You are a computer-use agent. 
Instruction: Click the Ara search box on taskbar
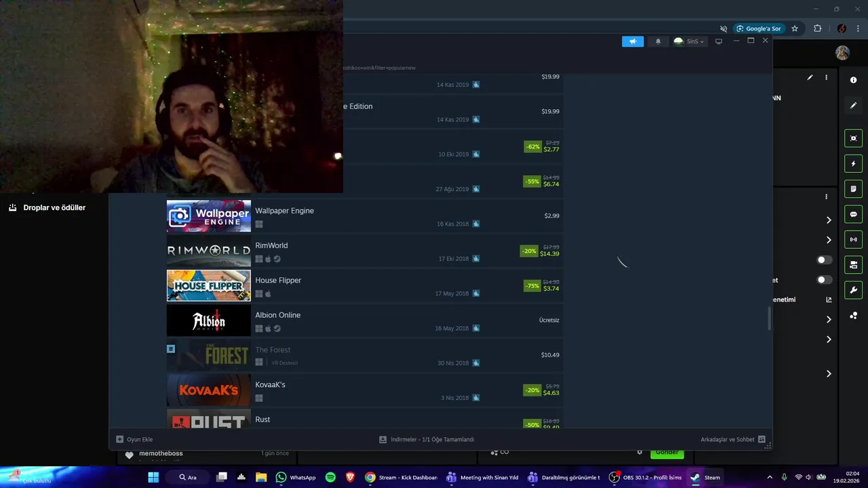click(x=188, y=477)
